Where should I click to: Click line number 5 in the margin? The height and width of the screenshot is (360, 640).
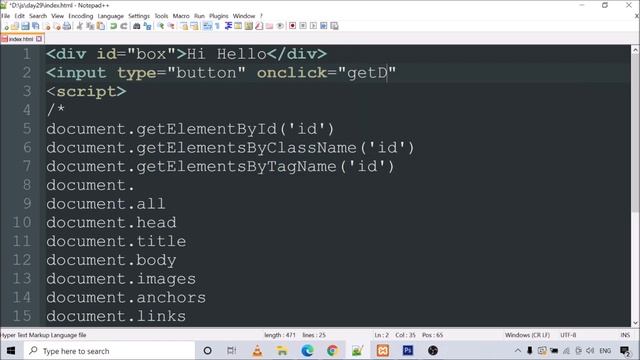pyautogui.click(x=27, y=129)
